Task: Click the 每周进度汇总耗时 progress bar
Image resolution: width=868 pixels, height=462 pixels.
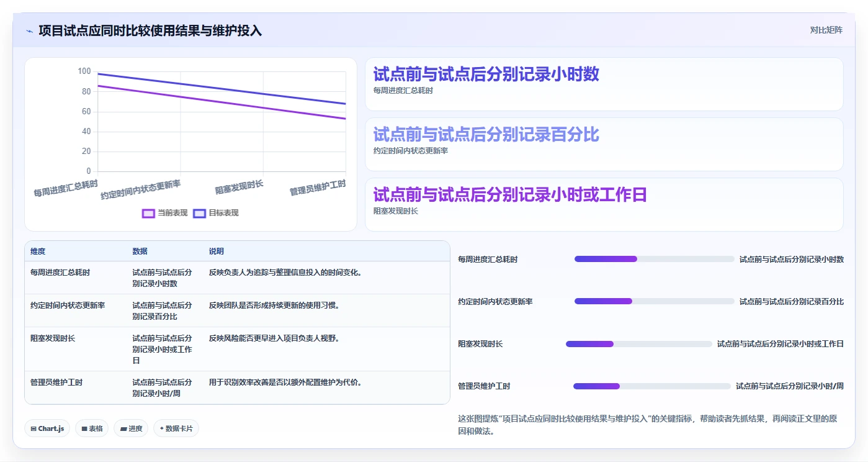Action: (654, 259)
